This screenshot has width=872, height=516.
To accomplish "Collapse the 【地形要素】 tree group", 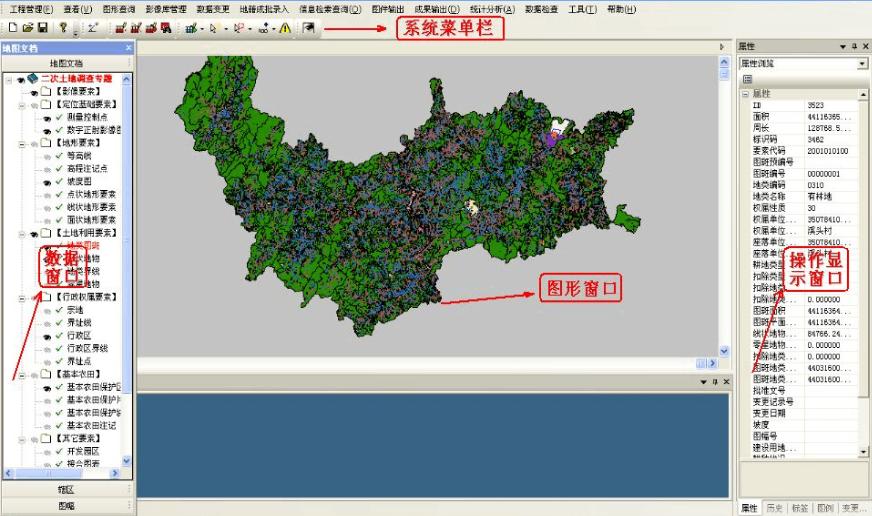I will (22, 143).
